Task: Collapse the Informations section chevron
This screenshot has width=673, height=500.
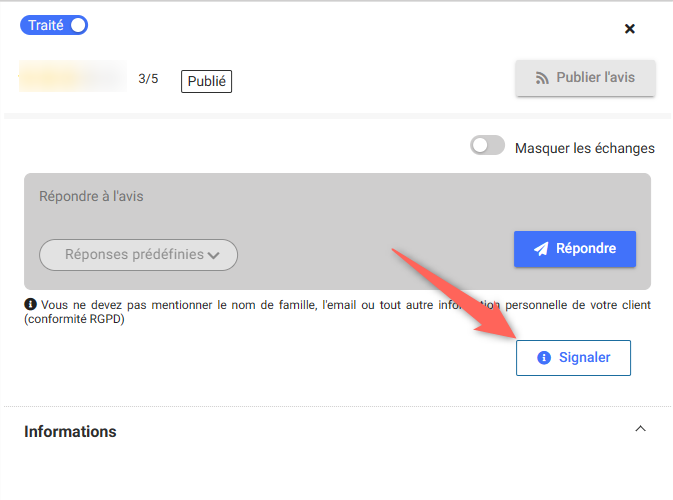Action: (x=640, y=429)
